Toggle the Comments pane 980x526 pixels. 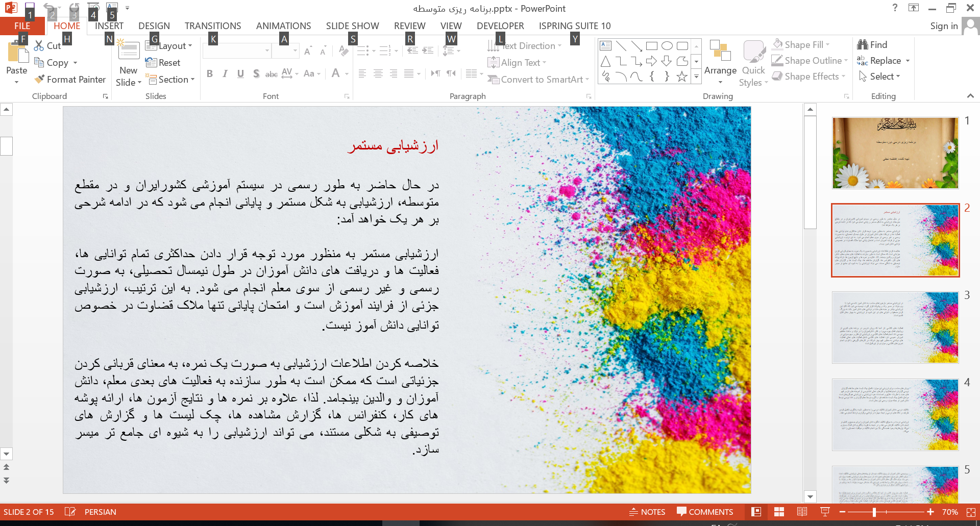[705, 512]
